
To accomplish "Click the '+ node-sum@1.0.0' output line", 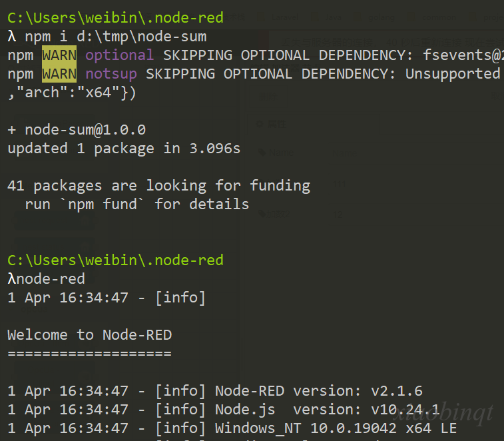I will [x=77, y=130].
